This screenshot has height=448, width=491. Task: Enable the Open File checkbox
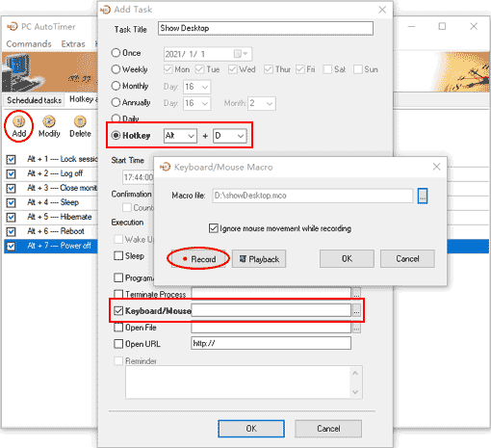[118, 328]
